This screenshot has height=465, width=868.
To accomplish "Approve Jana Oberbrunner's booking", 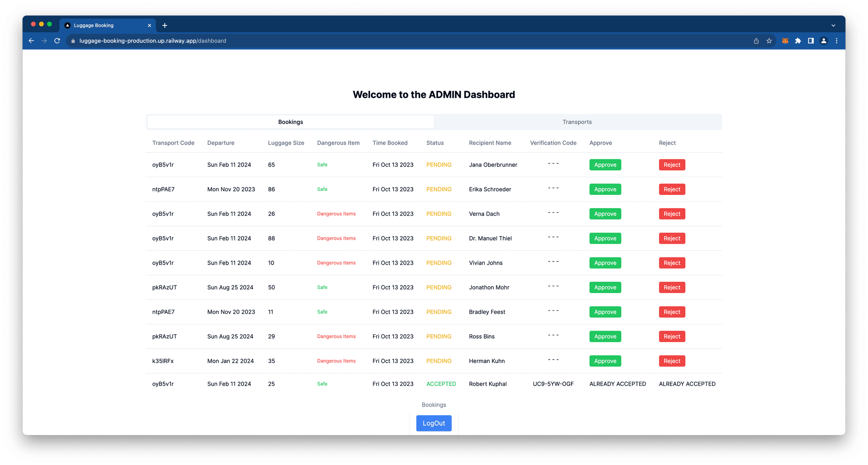I will click(605, 165).
